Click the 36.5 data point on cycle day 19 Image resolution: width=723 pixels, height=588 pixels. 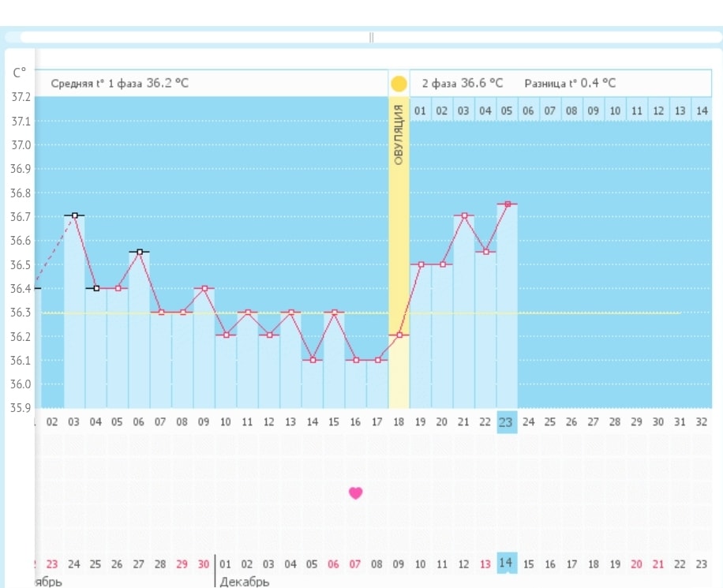click(421, 264)
